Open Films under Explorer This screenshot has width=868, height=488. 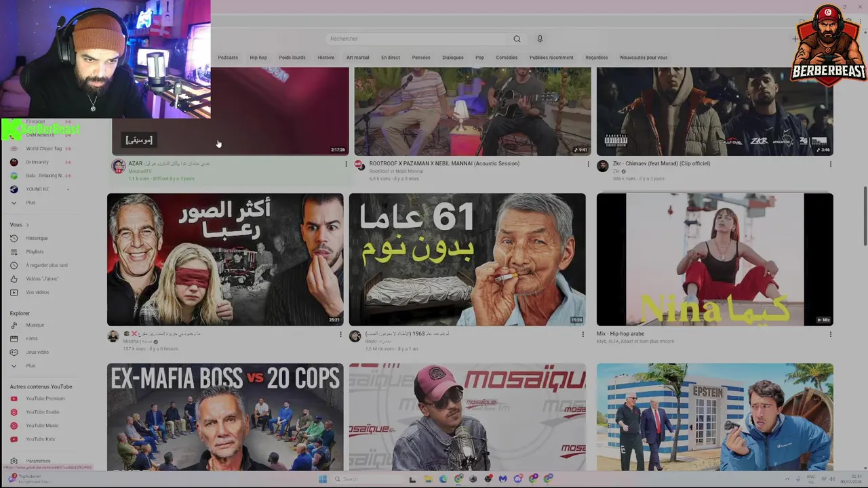32,339
